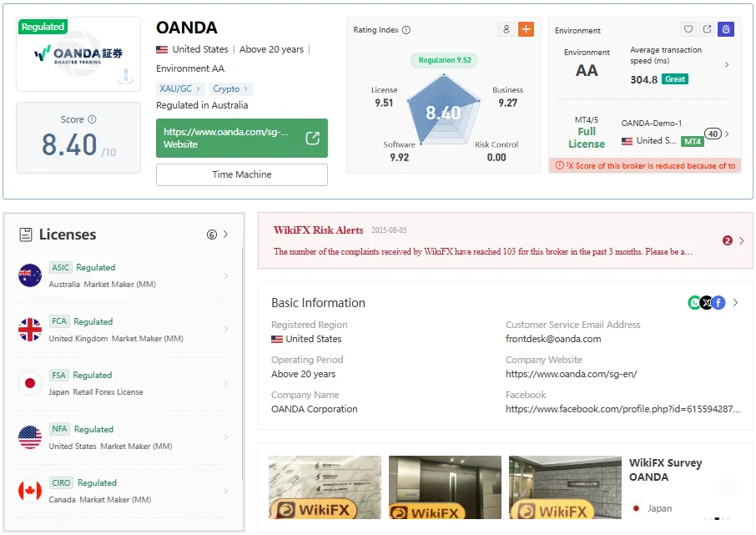Click the risk alerts count badge 2
Screen dimensions: 756x535
tap(728, 240)
